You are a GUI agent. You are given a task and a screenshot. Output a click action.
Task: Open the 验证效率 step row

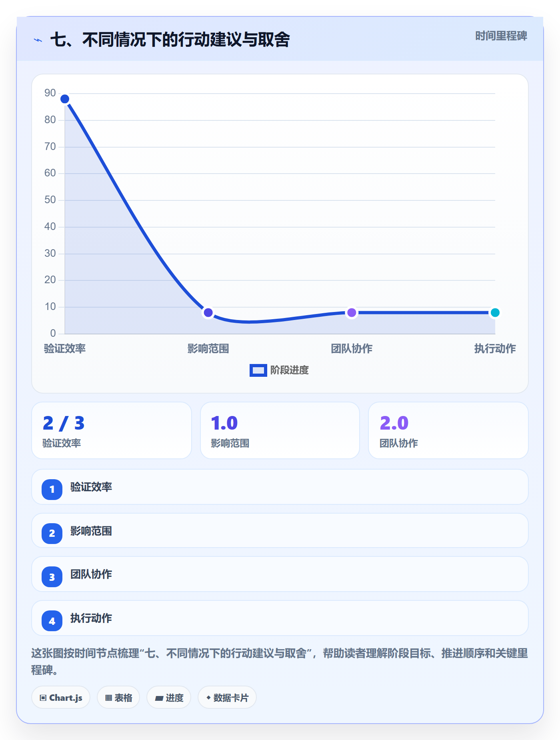[x=280, y=487]
